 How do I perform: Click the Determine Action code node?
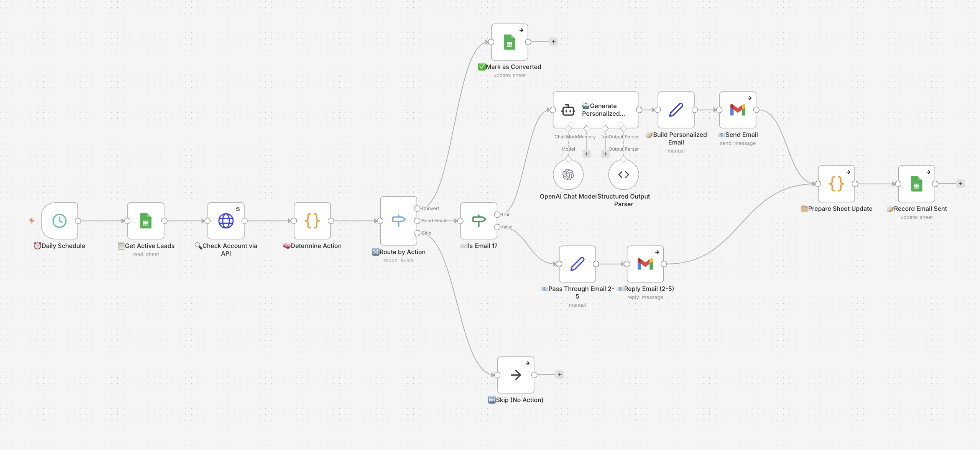(312, 221)
